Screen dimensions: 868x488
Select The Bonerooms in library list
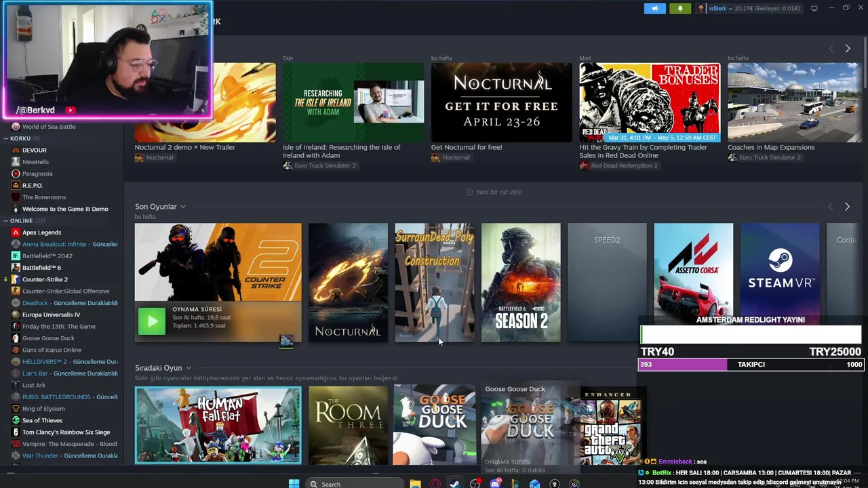pyautogui.click(x=44, y=197)
